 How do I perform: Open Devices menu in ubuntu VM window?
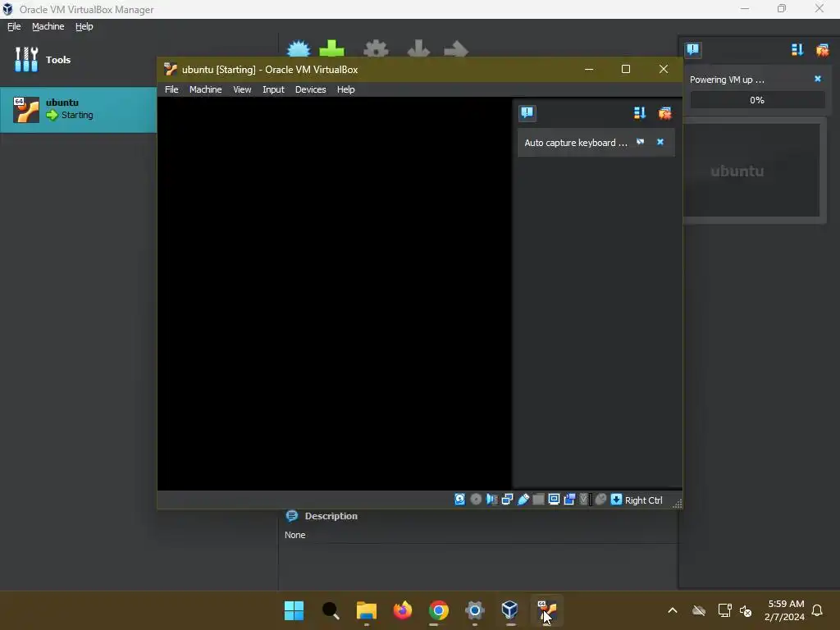tap(310, 89)
